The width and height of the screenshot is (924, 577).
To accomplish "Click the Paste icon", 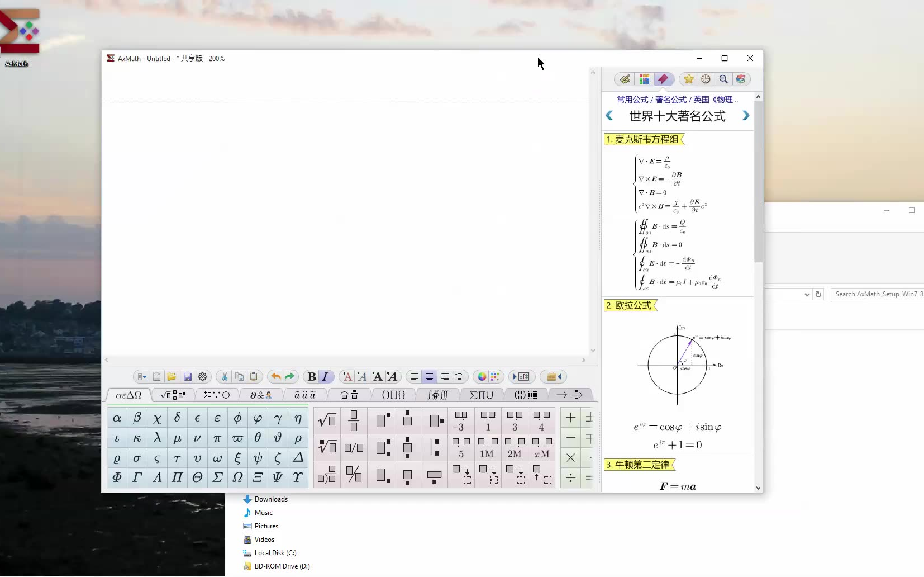I will (x=254, y=377).
